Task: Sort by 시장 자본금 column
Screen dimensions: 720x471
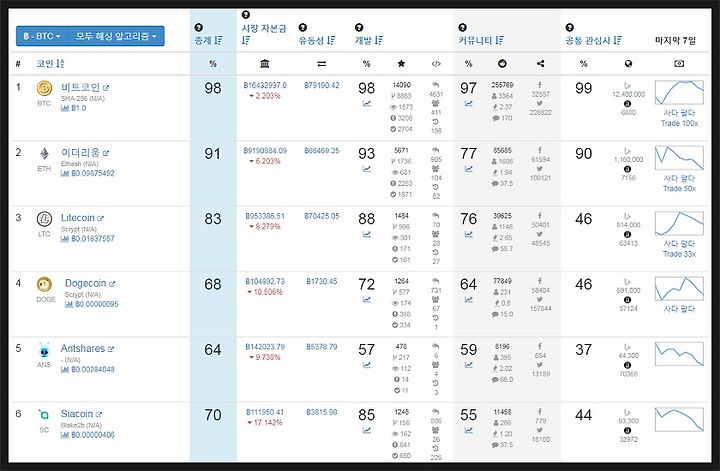Action: tap(264, 34)
